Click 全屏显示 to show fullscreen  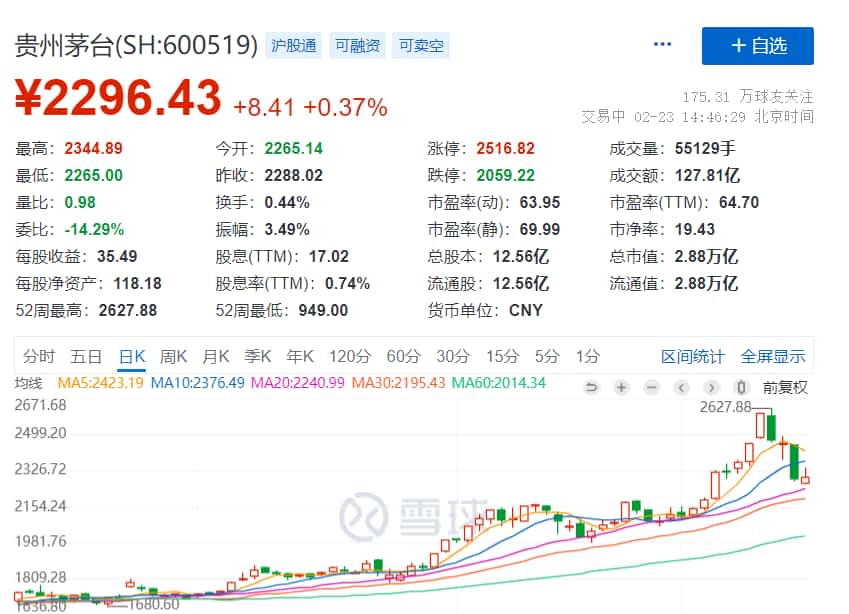tap(772, 356)
